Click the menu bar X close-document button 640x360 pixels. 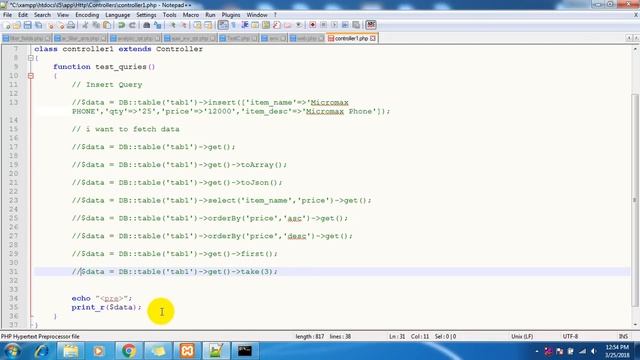tap(636, 15)
